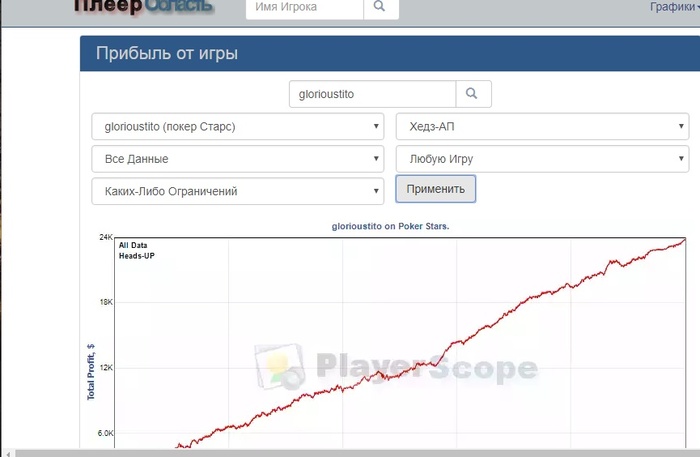Click the Total Profit, $ axis title

pos(91,372)
